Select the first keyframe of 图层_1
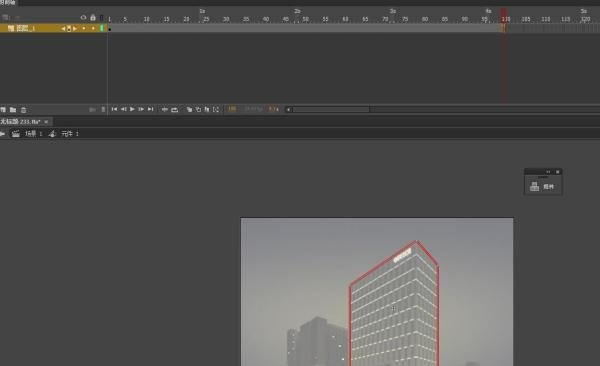The width and height of the screenshot is (600, 366). tap(109, 29)
